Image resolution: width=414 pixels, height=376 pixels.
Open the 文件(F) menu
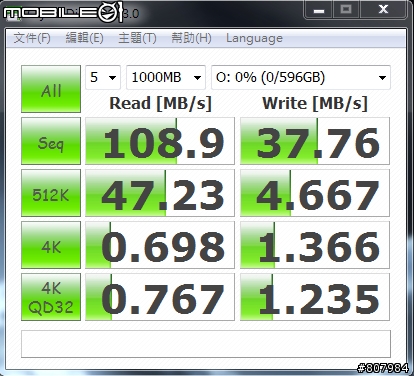(x=32, y=38)
